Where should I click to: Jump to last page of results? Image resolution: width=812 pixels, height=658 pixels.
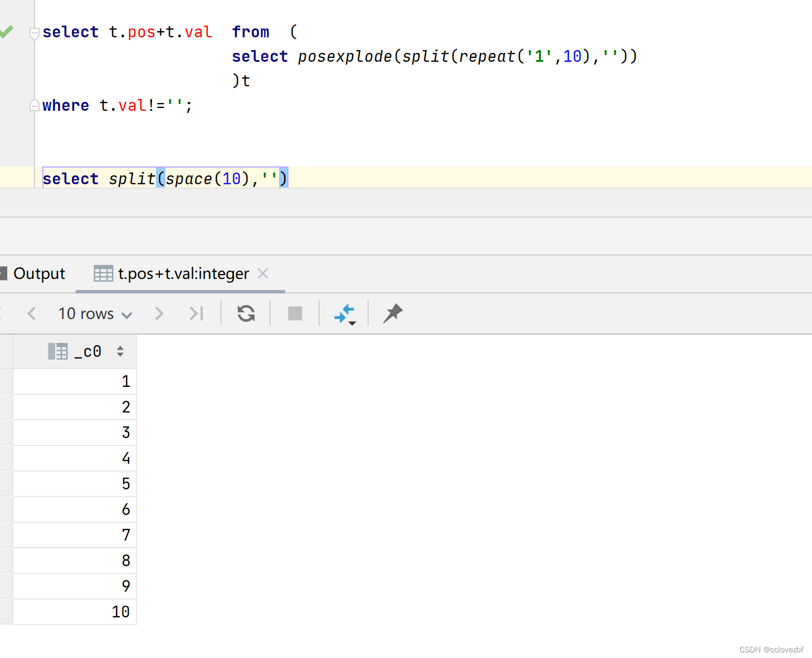[197, 313]
